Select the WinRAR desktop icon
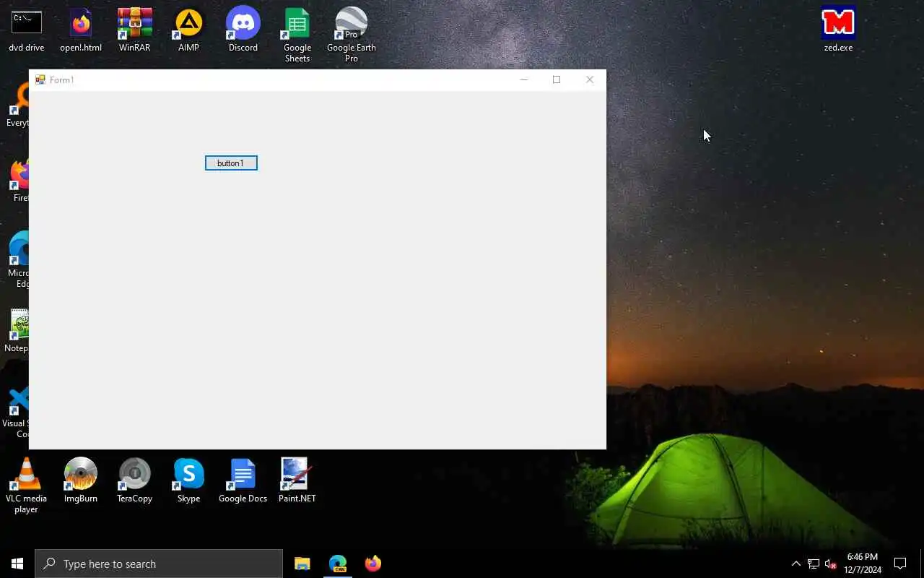This screenshot has width=924, height=578. [x=135, y=30]
